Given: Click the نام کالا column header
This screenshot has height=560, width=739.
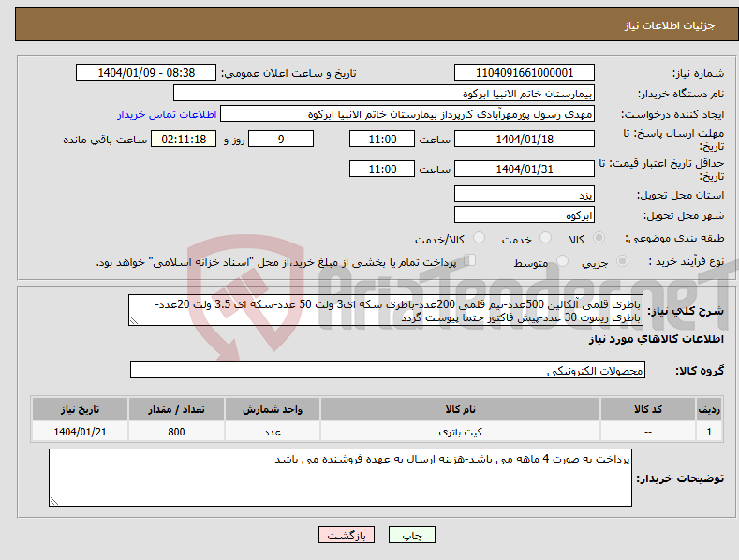Looking at the screenshot, I should coord(460,409).
